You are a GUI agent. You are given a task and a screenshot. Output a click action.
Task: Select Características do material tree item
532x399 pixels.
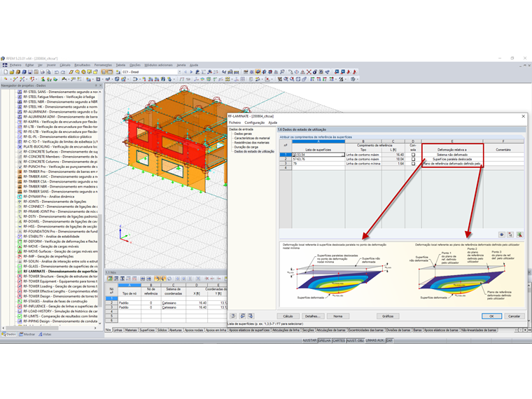252,138
